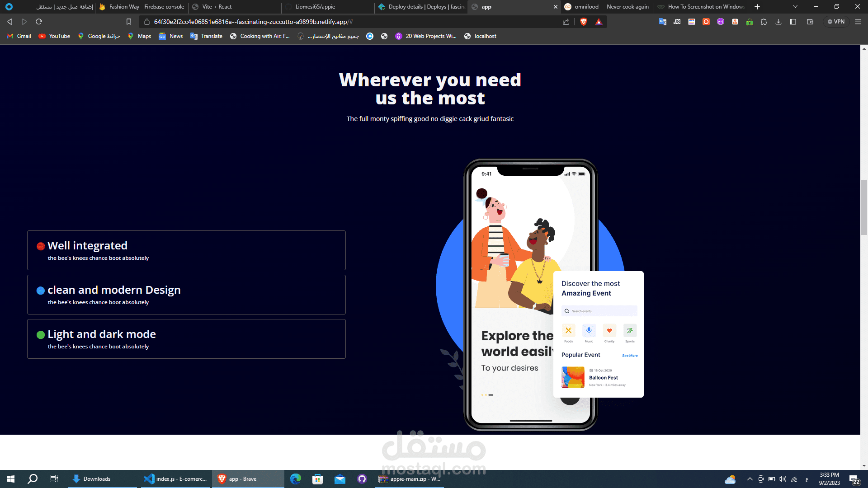The width and height of the screenshot is (868, 488).
Task: Open the YouTube bookmark
Action: click(x=54, y=36)
